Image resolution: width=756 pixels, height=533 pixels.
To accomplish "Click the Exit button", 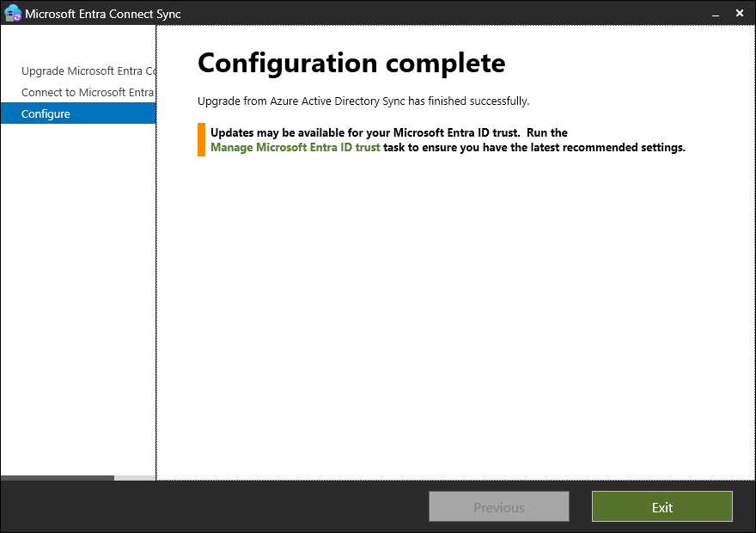I will point(662,507).
